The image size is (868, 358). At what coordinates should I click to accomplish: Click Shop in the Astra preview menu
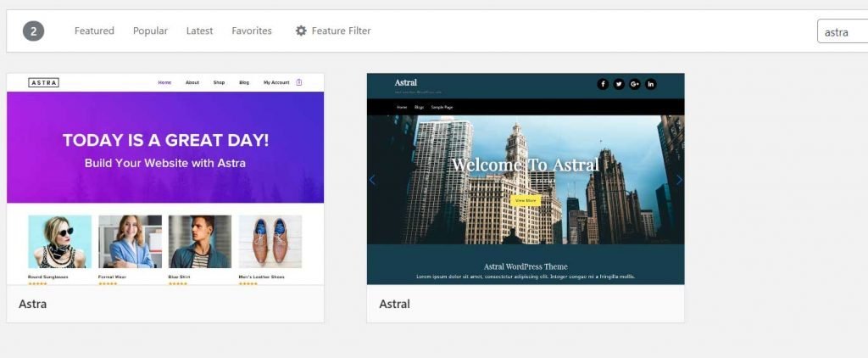220,82
